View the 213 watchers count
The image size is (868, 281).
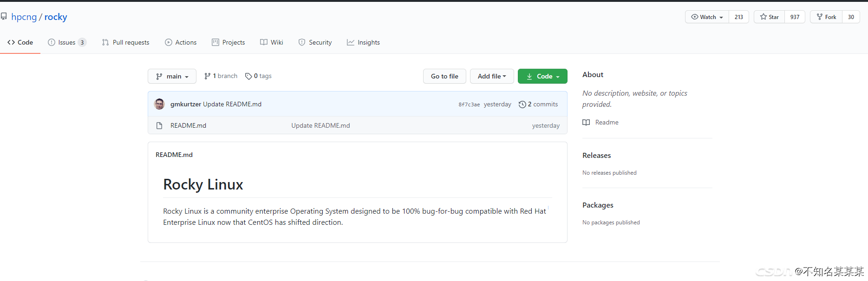tap(739, 17)
